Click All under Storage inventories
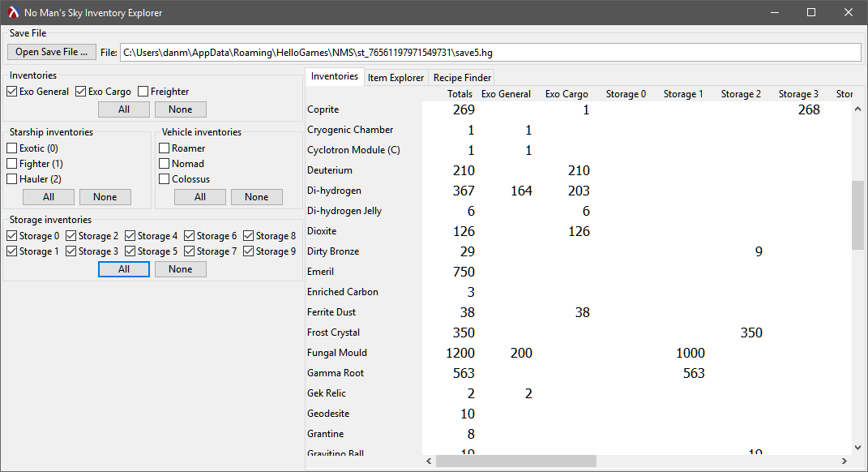Image resolution: width=868 pixels, height=472 pixels. click(x=124, y=269)
